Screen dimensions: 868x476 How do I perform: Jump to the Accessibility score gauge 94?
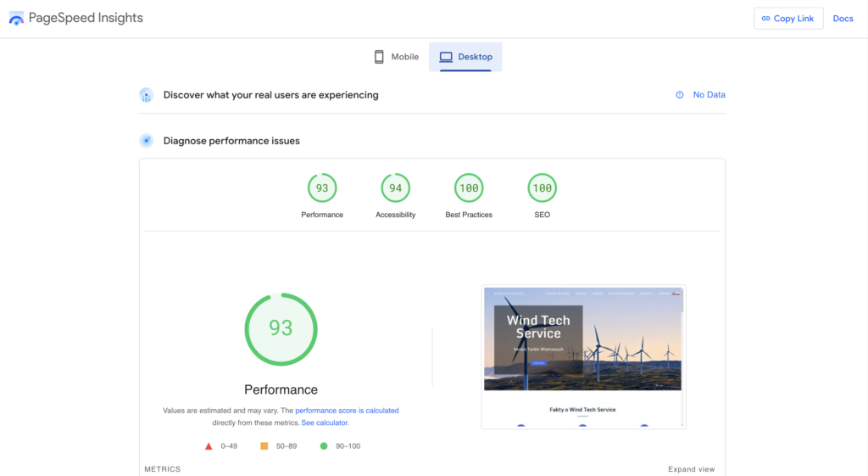(395, 188)
